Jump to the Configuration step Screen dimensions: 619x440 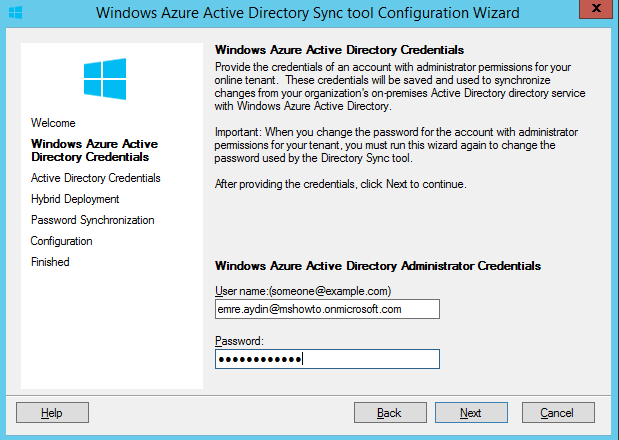(62, 241)
